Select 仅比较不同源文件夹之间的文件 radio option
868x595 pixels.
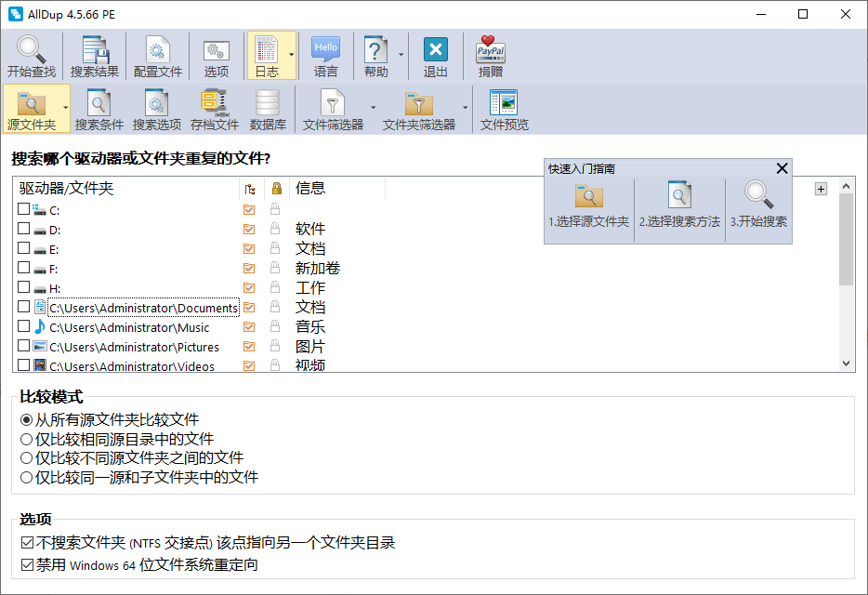pos(132,458)
